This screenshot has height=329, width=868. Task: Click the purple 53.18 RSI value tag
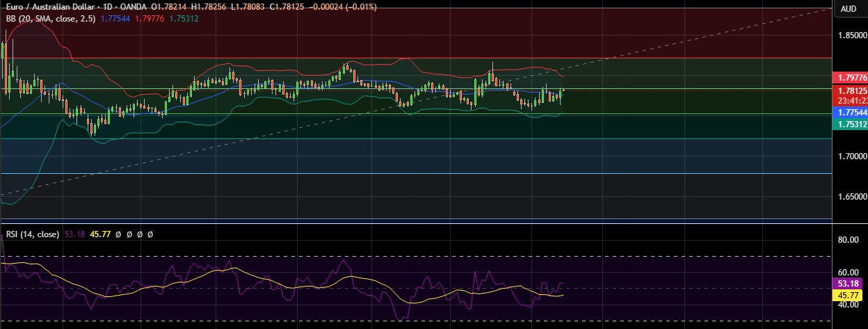pyautogui.click(x=849, y=284)
